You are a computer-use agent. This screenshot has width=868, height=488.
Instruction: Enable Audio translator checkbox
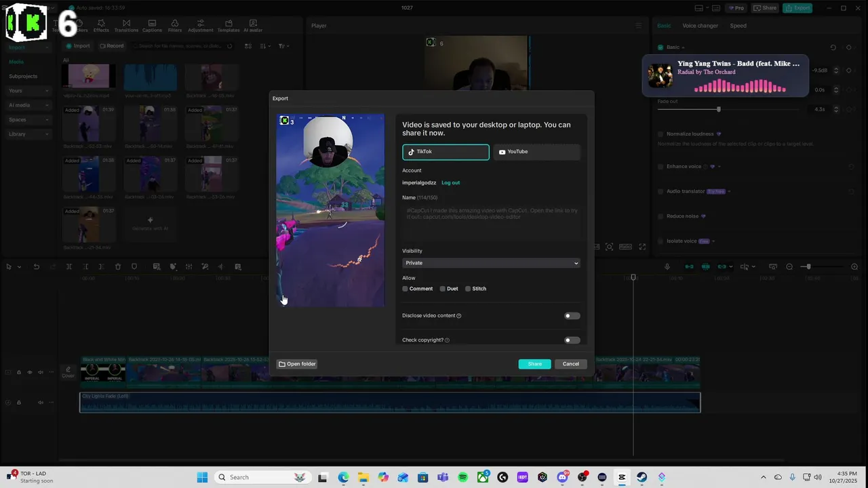pos(660,192)
